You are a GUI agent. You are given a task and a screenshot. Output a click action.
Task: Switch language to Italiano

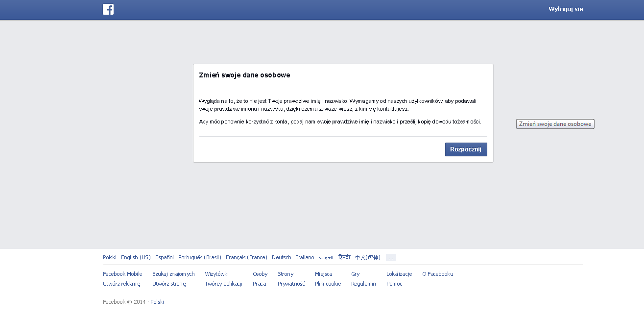point(305,257)
